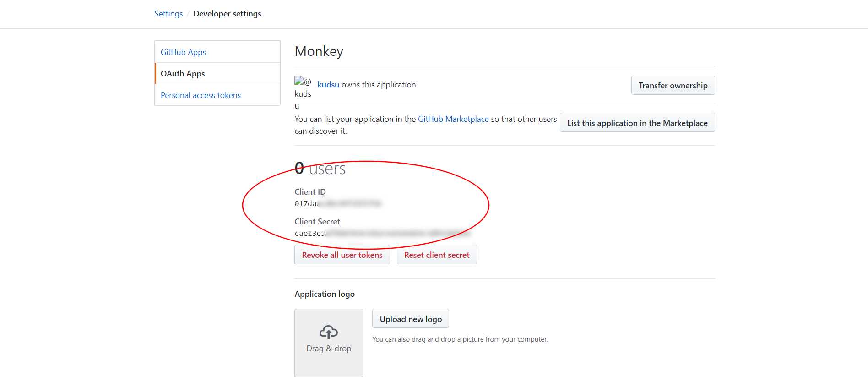Select OAuth Apps sidebar item

point(217,73)
